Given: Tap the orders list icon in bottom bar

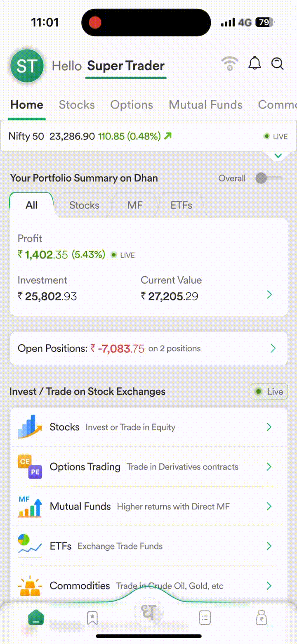Looking at the screenshot, I should pyautogui.click(x=205, y=618).
